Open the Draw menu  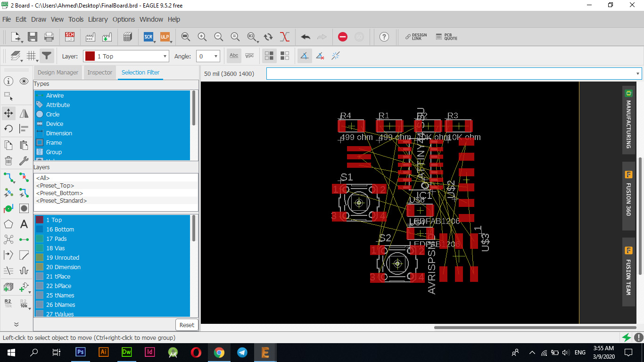click(x=39, y=19)
